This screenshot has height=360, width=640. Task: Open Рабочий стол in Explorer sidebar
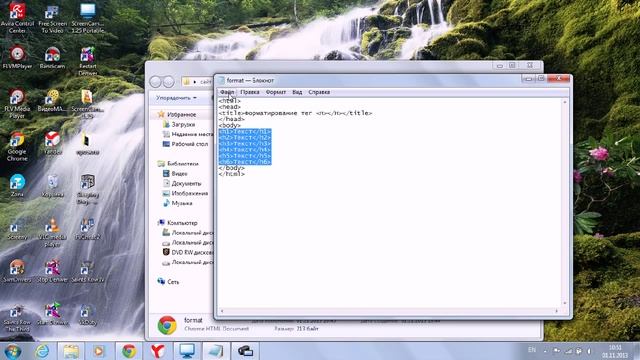point(186,144)
